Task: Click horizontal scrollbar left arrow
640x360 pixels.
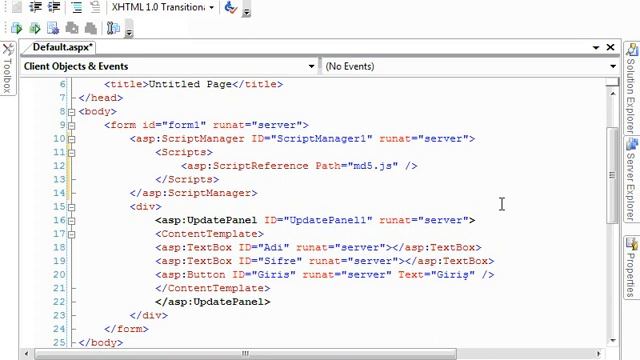Action: point(27,353)
